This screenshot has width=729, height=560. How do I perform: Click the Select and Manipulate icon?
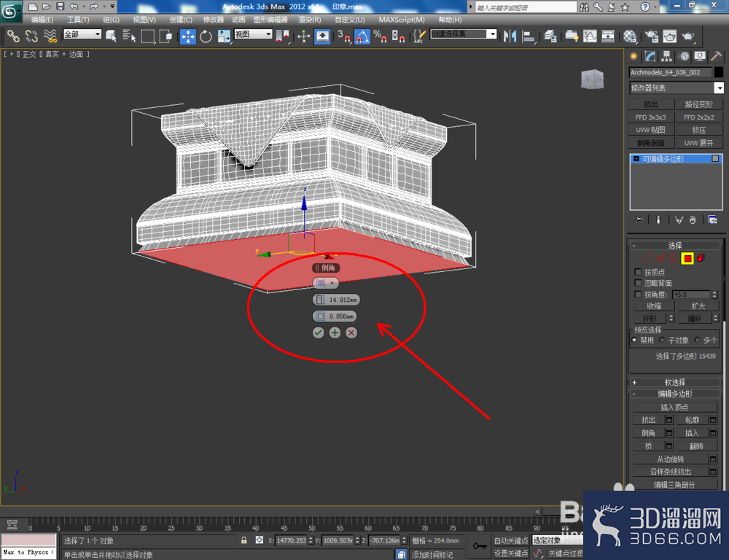pos(303,36)
